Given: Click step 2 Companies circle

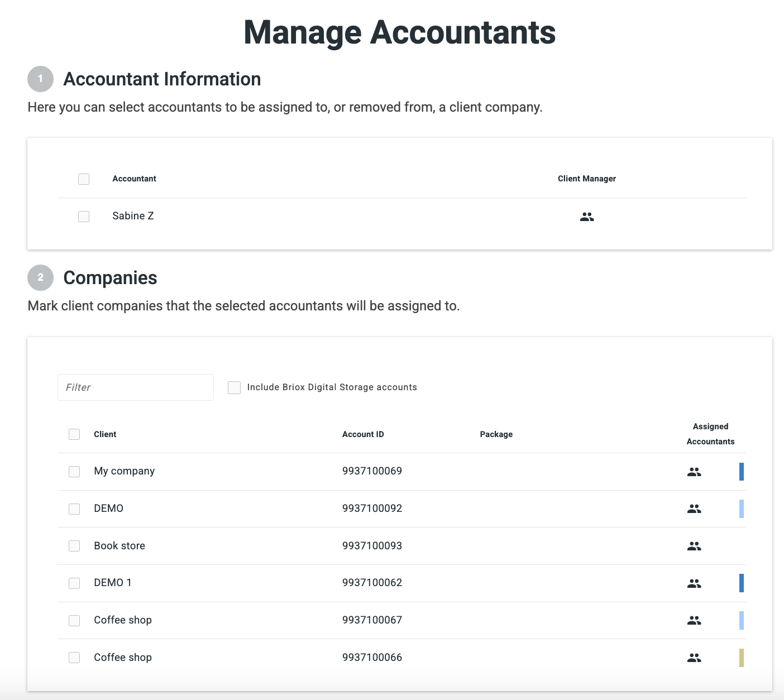Looking at the screenshot, I should (x=40, y=277).
